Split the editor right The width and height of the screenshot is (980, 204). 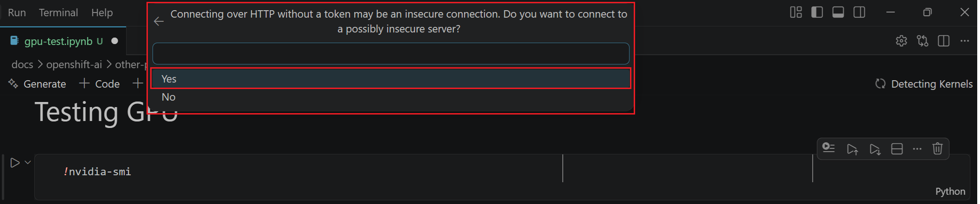(943, 41)
